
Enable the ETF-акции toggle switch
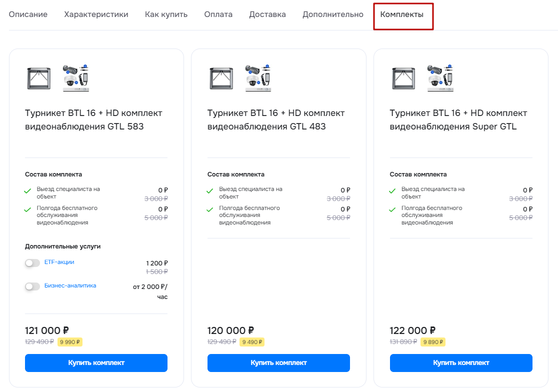coord(32,263)
